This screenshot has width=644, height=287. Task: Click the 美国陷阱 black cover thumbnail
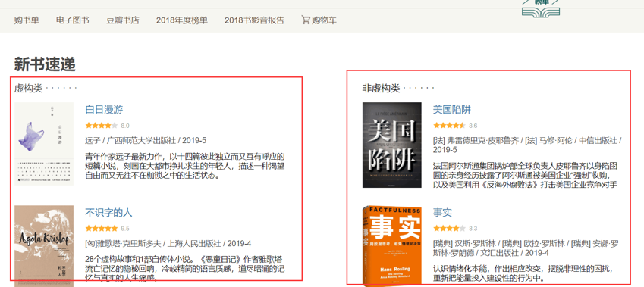392,145
